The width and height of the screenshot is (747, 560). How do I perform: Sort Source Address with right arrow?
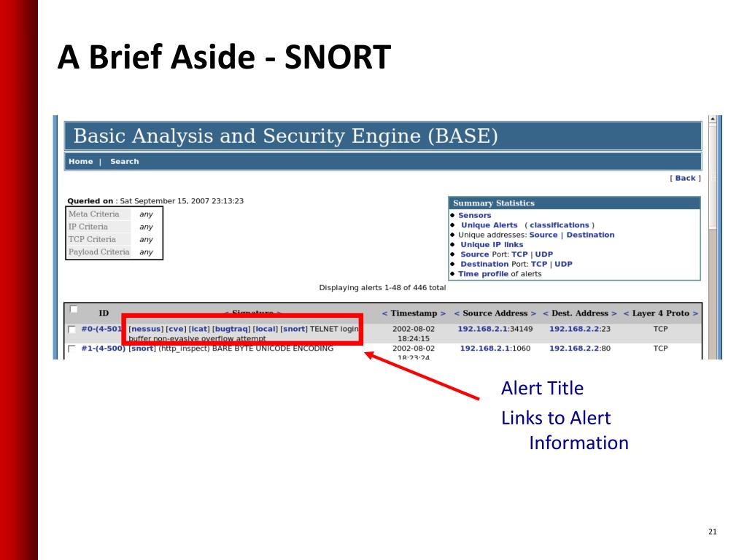coord(533,314)
